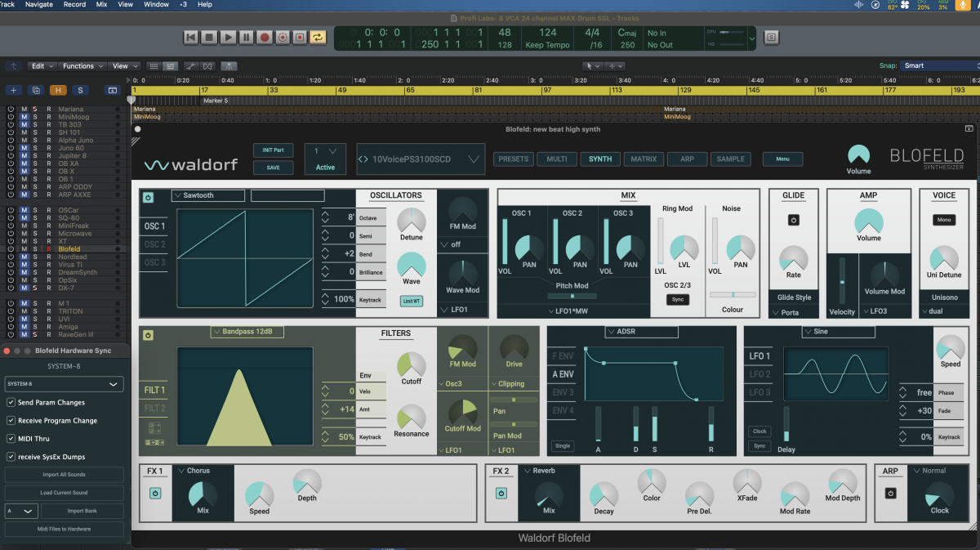Click the Stop transport button
This screenshot has height=550, width=980.
(x=209, y=37)
